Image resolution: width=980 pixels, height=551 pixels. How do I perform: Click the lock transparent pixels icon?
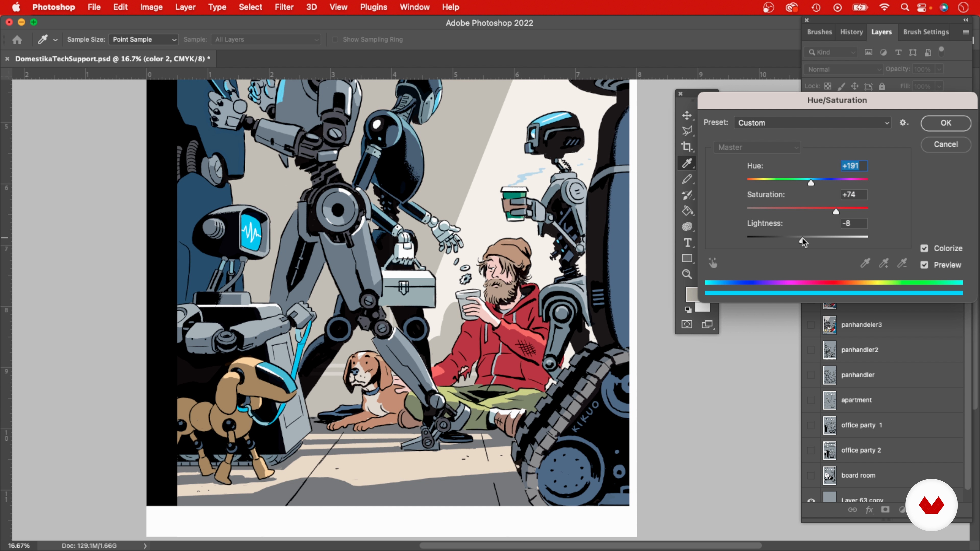pyautogui.click(x=828, y=86)
